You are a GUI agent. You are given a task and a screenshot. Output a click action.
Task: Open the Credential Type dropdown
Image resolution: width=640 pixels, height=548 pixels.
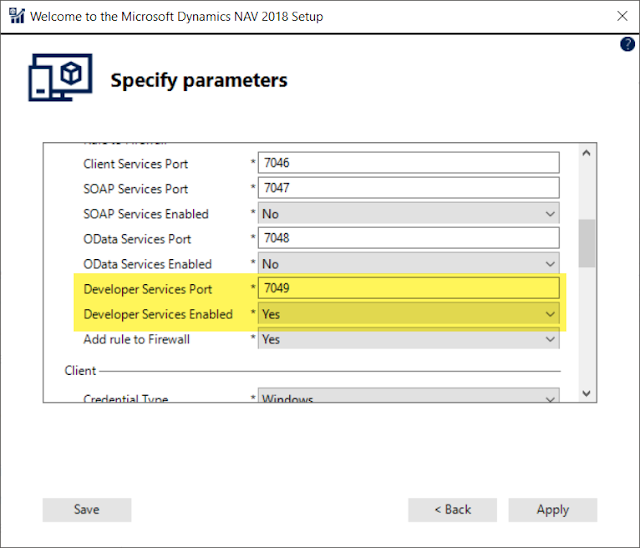409,396
